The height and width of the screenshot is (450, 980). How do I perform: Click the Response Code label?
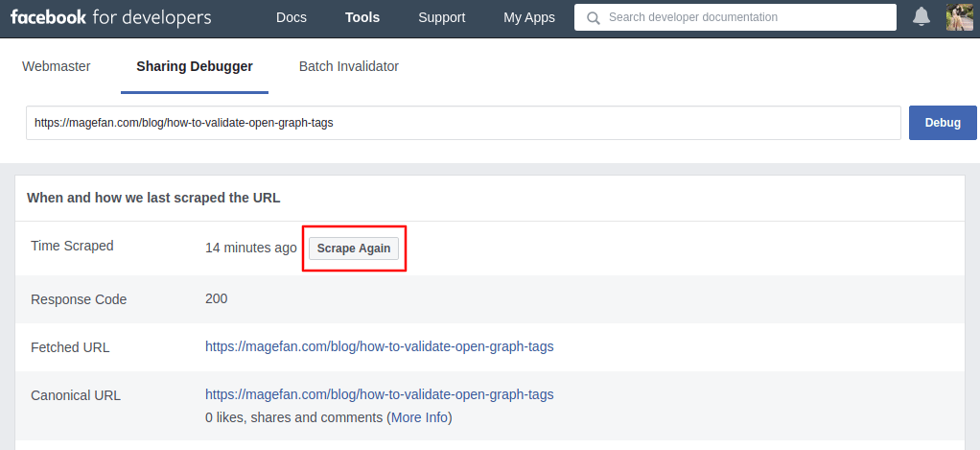pos(79,299)
